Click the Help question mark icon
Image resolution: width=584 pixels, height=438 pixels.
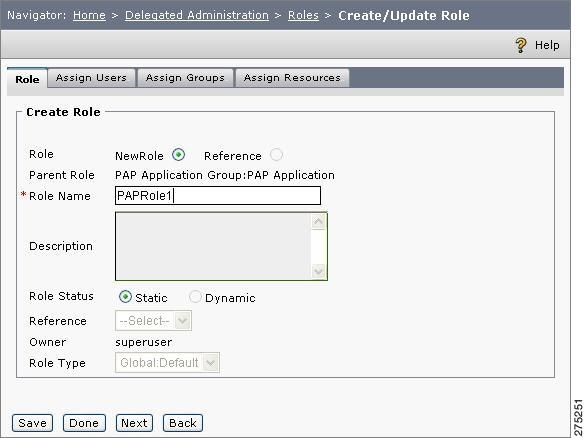(x=521, y=45)
